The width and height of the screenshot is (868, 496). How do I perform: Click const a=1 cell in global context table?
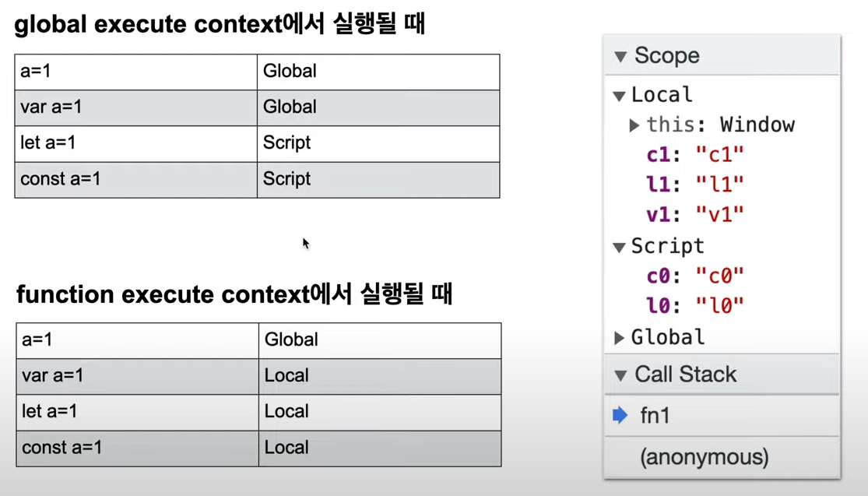[136, 180]
